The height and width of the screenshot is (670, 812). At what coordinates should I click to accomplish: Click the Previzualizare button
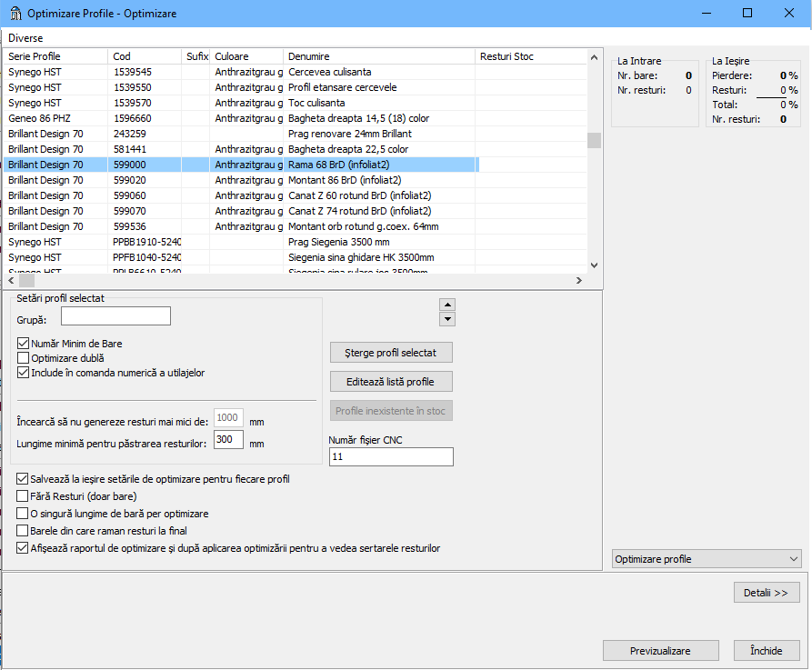(660, 650)
